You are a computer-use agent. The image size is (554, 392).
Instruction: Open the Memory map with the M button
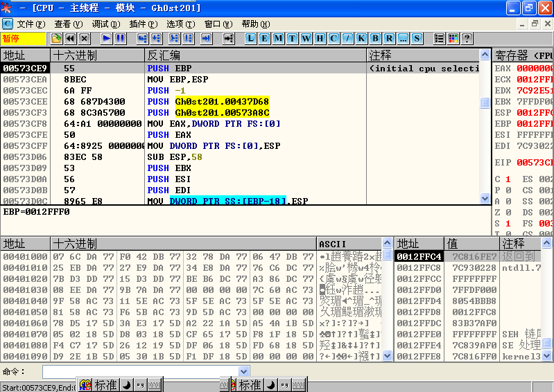coord(278,39)
